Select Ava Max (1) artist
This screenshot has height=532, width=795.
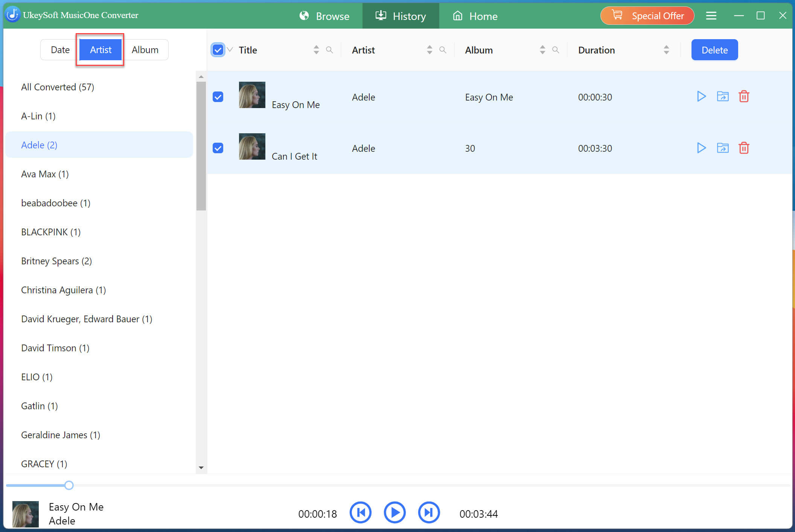[99, 174]
